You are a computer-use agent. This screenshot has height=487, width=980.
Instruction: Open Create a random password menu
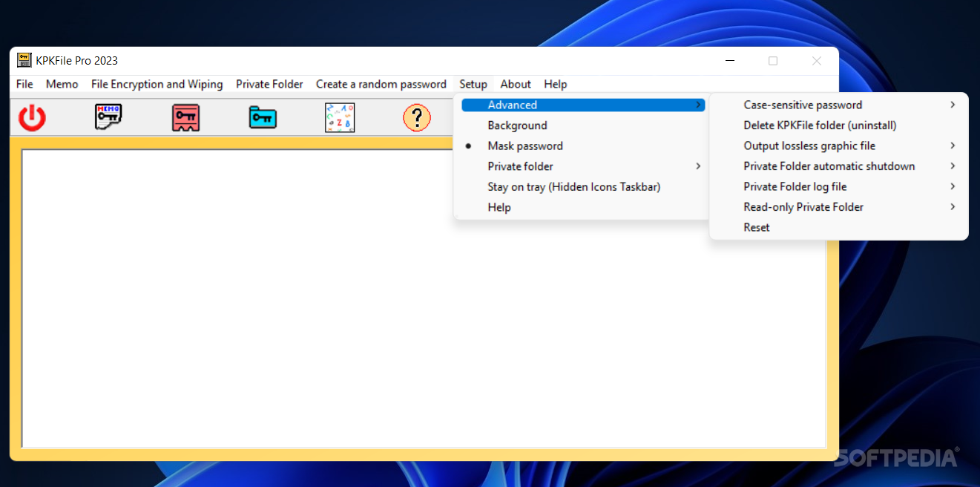click(381, 85)
